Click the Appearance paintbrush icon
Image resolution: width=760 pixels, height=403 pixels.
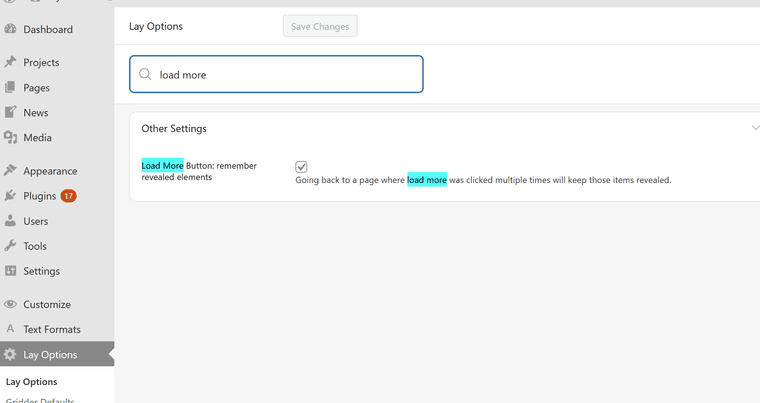(x=10, y=171)
